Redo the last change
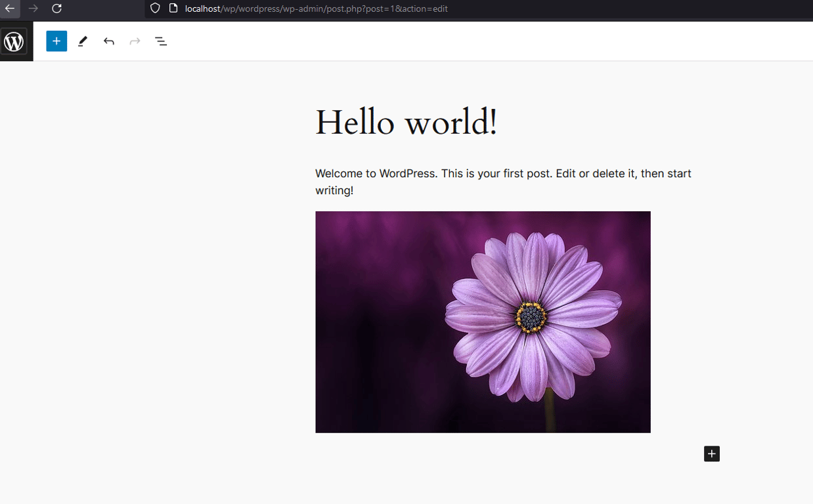813x504 pixels. tap(135, 41)
